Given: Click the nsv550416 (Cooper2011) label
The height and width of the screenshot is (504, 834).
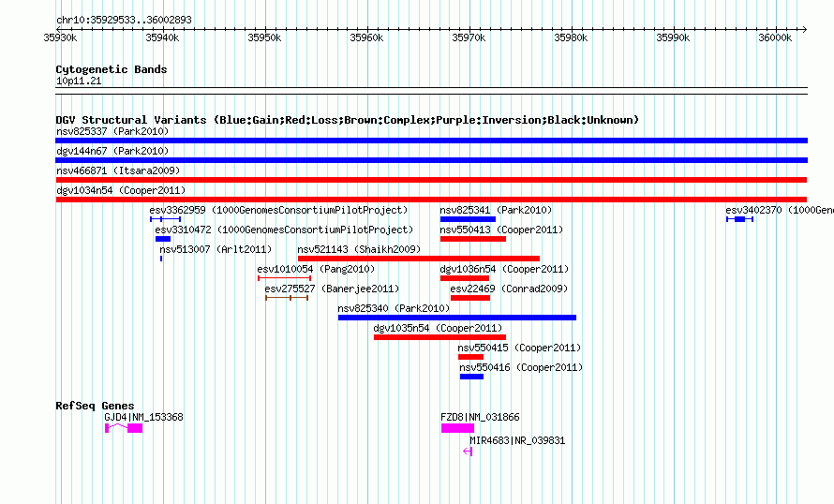Looking at the screenshot, I should coord(521,367).
